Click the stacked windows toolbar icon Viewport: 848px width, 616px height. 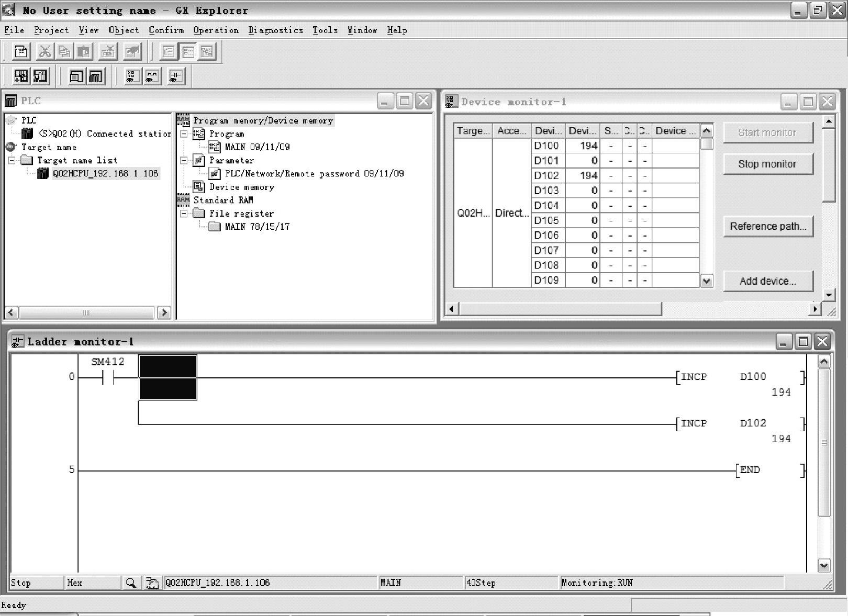pos(96,76)
